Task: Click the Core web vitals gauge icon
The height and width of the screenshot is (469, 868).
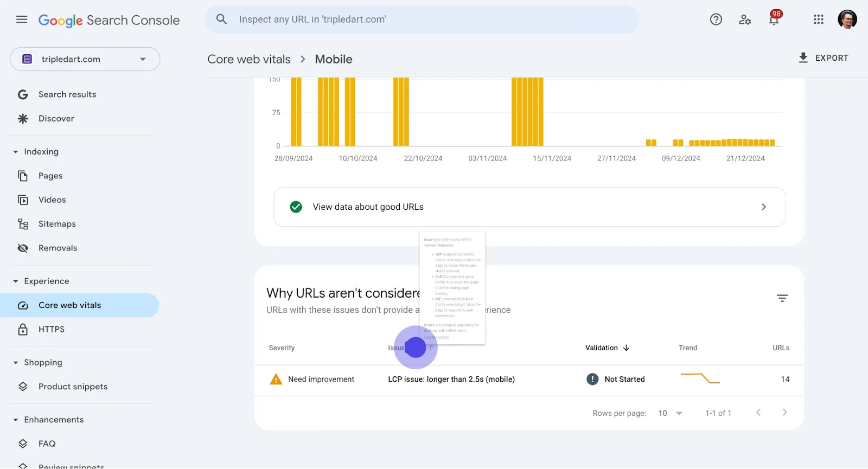Action: pyautogui.click(x=23, y=305)
